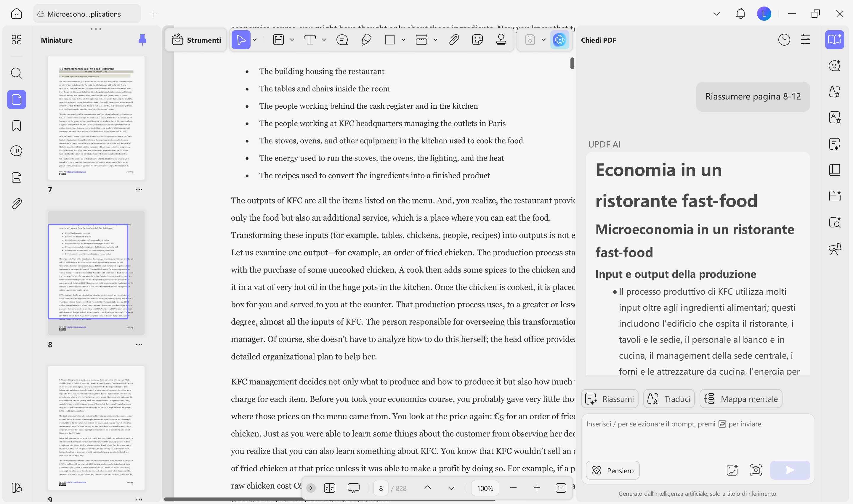Open the layers icon at bottom of sidebar
The image size is (853, 504).
(x=16, y=488)
